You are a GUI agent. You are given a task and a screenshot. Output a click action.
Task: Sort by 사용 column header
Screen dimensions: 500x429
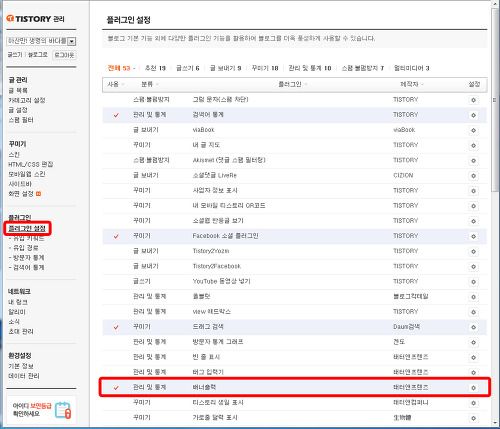116,84
